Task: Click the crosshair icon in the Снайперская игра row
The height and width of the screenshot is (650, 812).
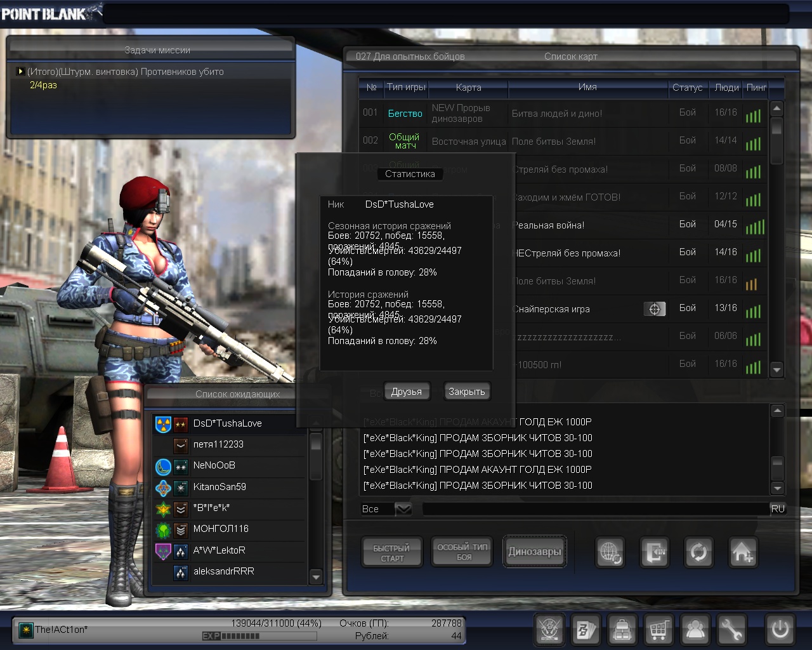Action: tap(655, 308)
